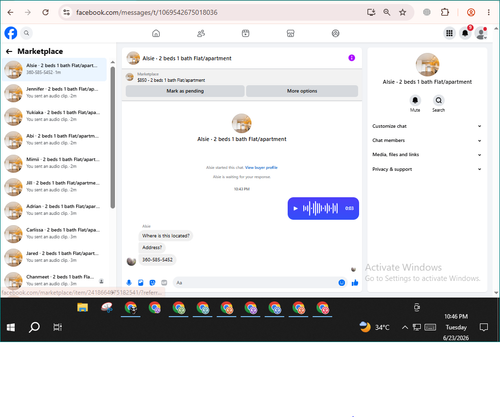The image size is (500, 417).
Task: Open the Abi conversation
Action: pos(55,140)
